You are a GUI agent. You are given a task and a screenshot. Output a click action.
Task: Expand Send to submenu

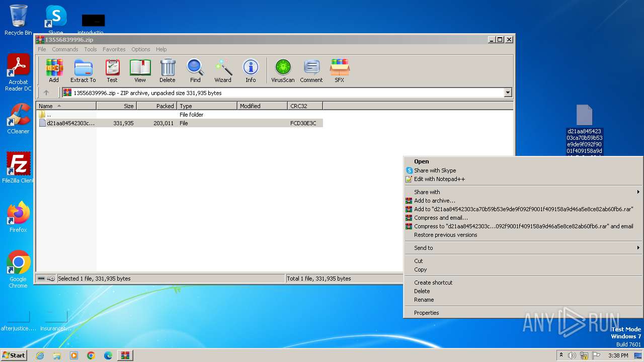[x=523, y=248]
